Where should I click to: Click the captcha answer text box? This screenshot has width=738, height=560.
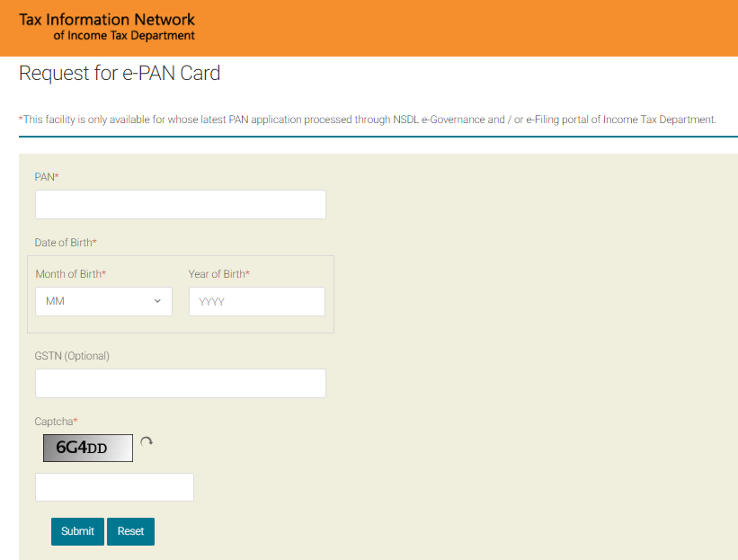pyautogui.click(x=114, y=487)
